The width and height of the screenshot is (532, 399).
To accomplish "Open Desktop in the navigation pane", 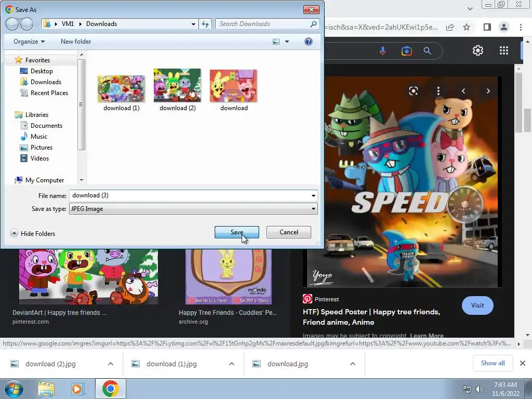I will (42, 71).
